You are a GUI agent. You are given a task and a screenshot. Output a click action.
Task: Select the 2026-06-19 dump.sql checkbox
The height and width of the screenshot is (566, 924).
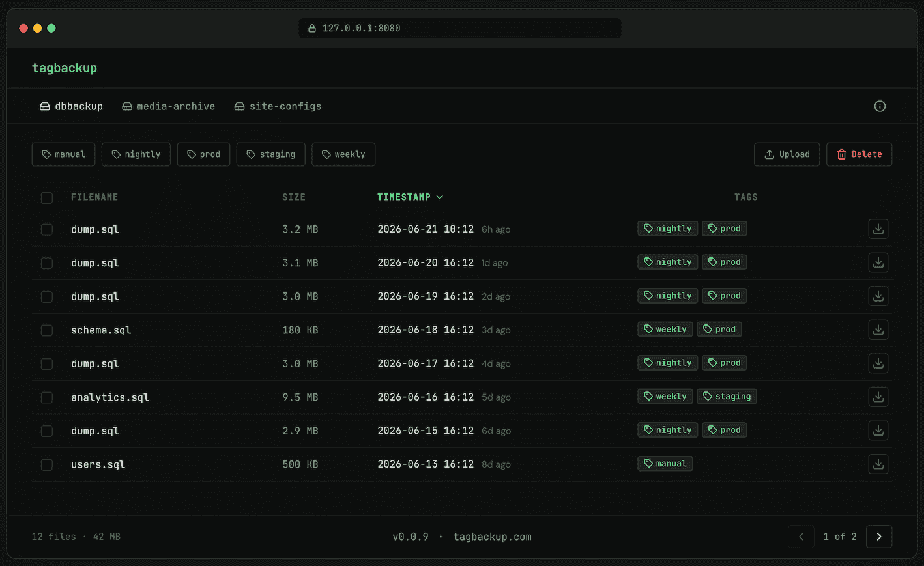(47, 296)
